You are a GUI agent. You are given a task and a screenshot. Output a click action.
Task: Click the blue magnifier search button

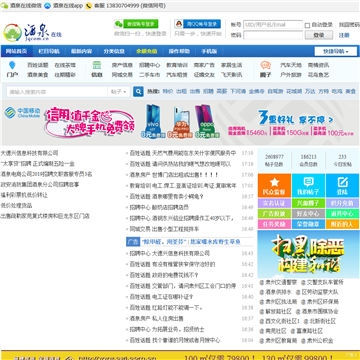pyautogui.click(x=138, y=92)
